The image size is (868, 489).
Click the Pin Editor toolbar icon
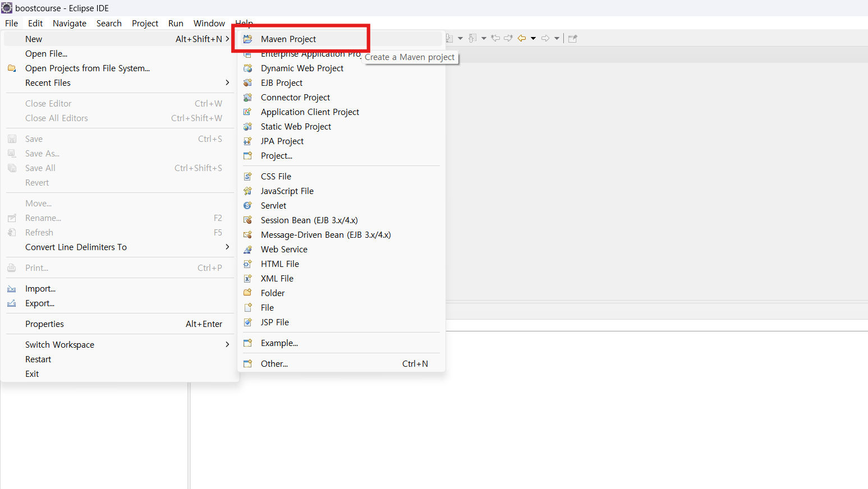coord(573,39)
